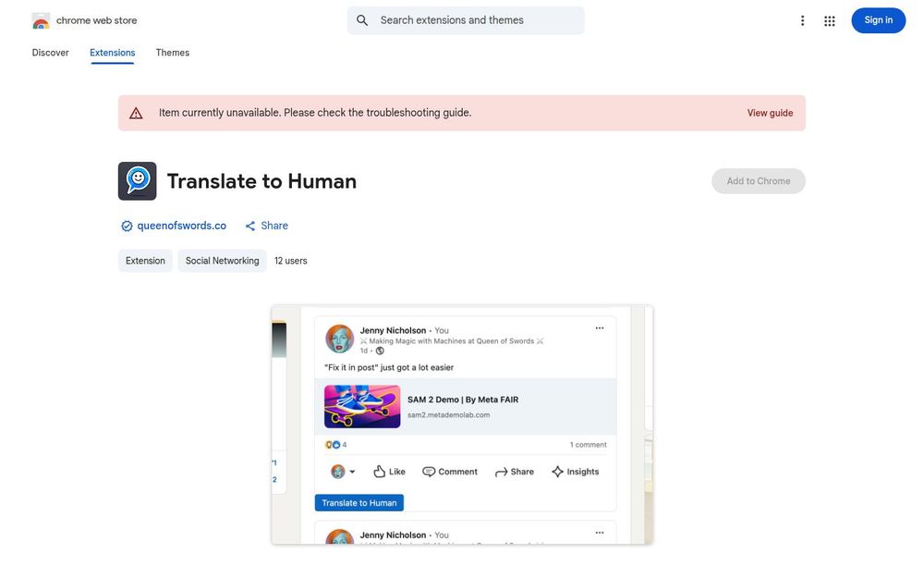Click the Insights sparkle icon in screenshot
924x578 pixels.
point(557,472)
